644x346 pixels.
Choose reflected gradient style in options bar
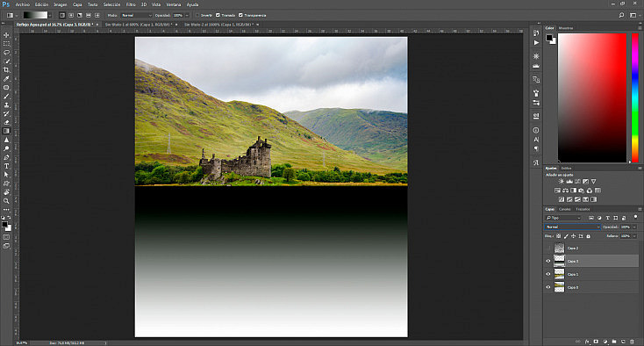pyautogui.click(x=89, y=15)
